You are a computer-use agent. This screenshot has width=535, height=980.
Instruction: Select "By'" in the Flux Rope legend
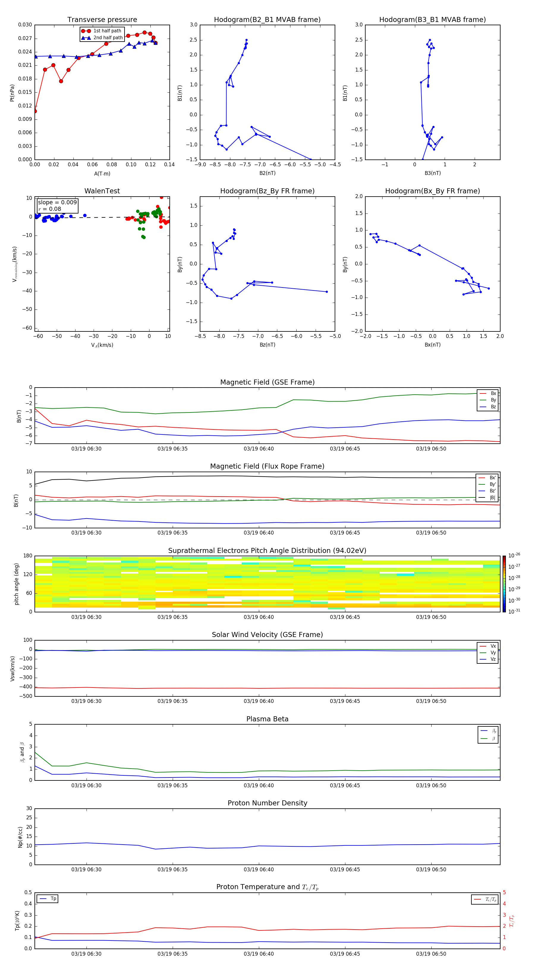pyautogui.click(x=487, y=485)
